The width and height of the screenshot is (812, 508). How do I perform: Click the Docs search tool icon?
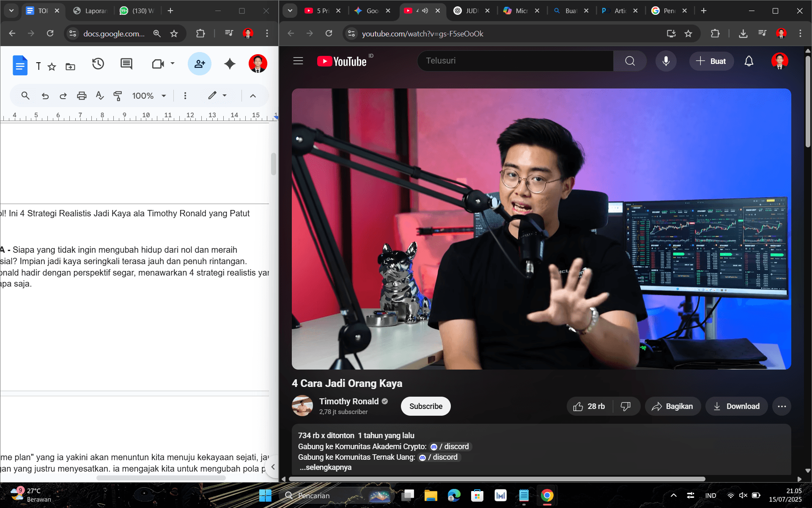pyautogui.click(x=25, y=96)
